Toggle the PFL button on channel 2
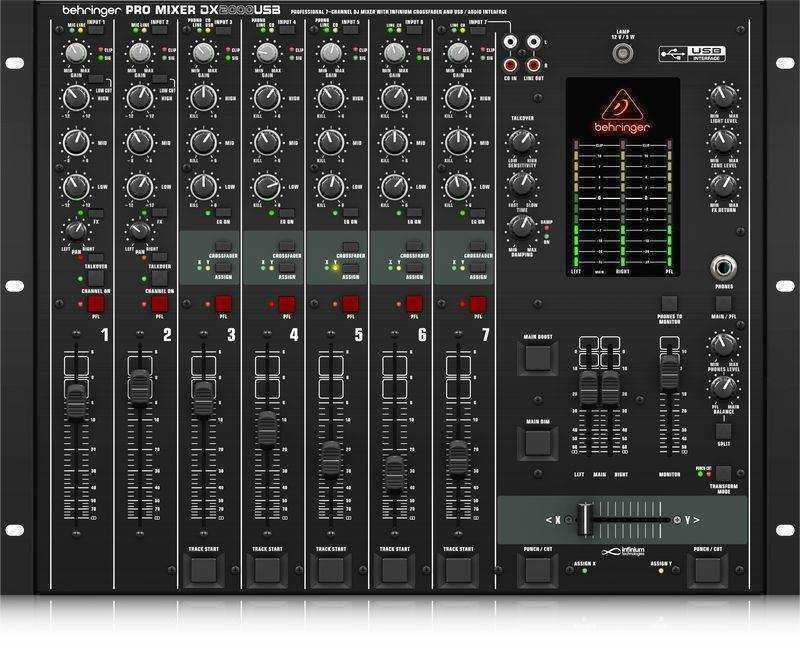800x647 pixels. pyautogui.click(x=160, y=304)
